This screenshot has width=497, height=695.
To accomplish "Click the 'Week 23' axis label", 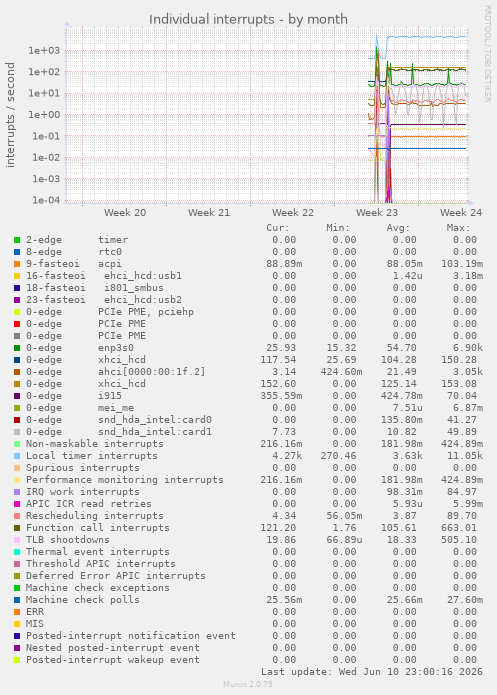I will point(377,213).
